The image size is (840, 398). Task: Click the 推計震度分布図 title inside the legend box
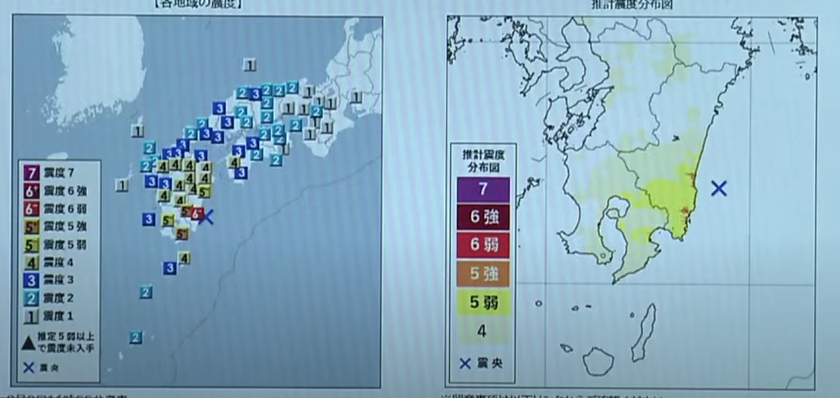click(483, 160)
